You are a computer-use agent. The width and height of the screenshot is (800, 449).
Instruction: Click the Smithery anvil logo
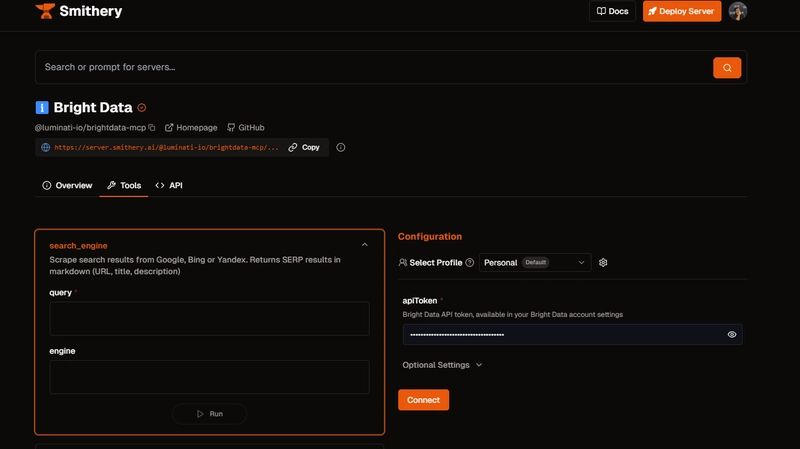point(45,11)
